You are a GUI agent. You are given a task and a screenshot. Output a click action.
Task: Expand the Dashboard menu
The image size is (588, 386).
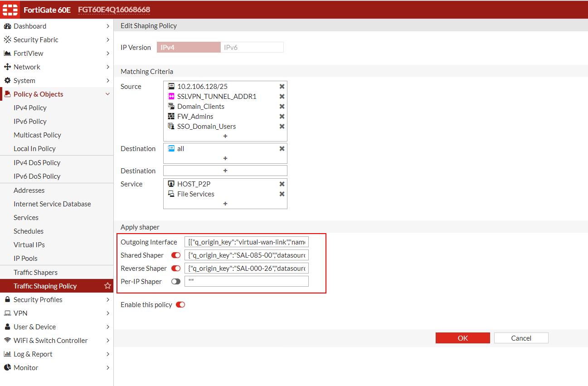[x=108, y=26]
